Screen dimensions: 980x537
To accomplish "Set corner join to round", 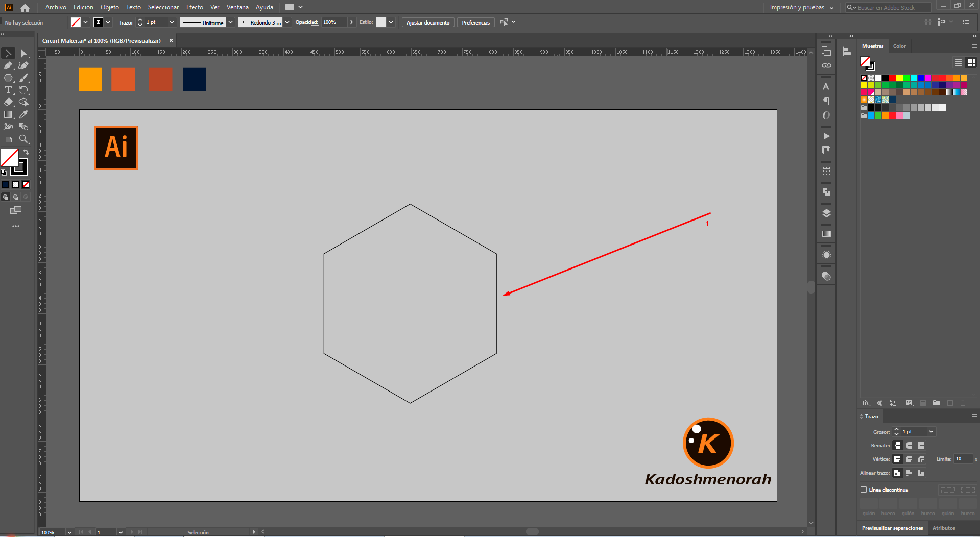I will (909, 459).
